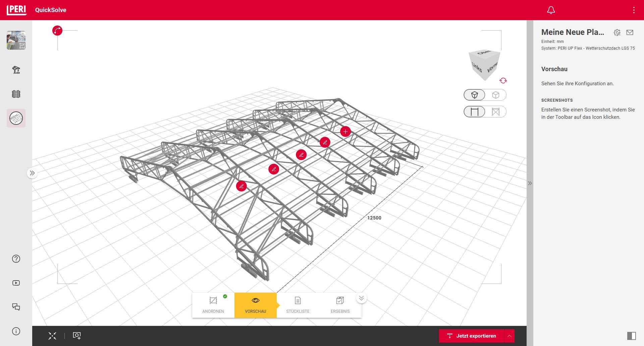Open the video tutorials icon
Image resolution: width=644 pixels, height=346 pixels.
[x=16, y=283]
